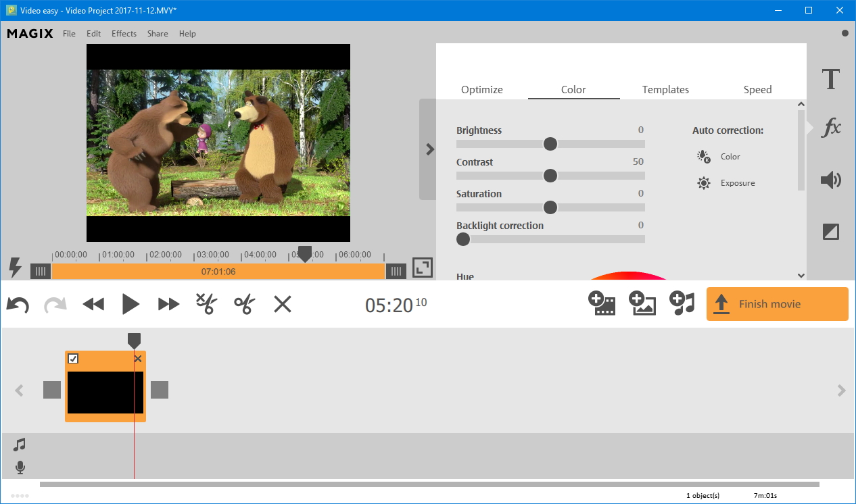This screenshot has height=504, width=856.
Task: Toggle fullscreen preview monitor
Action: tap(423, 268)
